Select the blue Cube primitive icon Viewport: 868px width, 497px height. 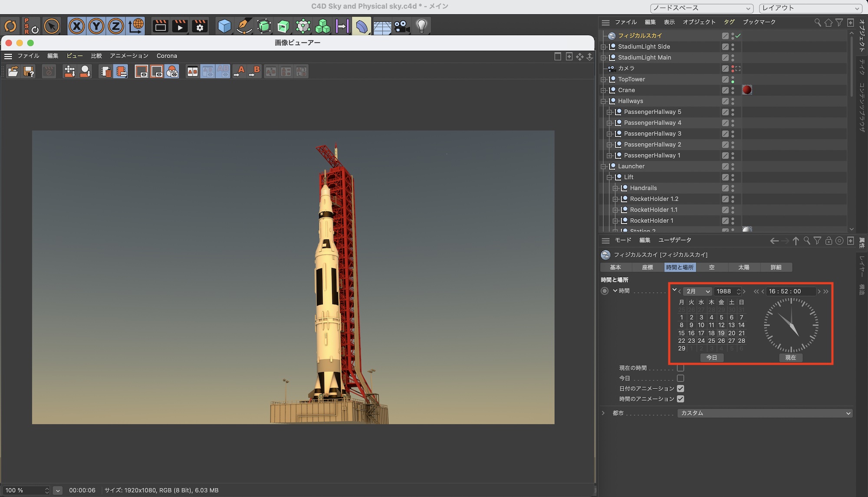224,26
